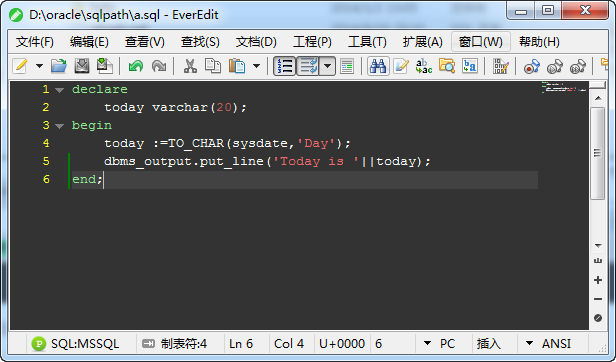Collapse the begin block fold arrow
The width and height of the screenshot is (616, 362).
(x=60, y=126)
